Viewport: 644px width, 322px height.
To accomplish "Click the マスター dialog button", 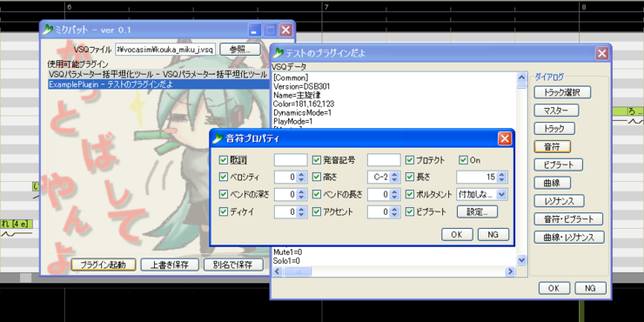I will point(556,111).
